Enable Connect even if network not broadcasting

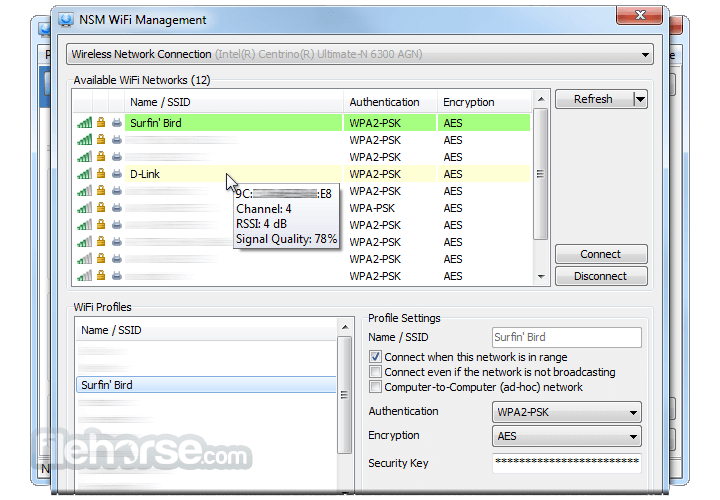click(x=375, y=371)
